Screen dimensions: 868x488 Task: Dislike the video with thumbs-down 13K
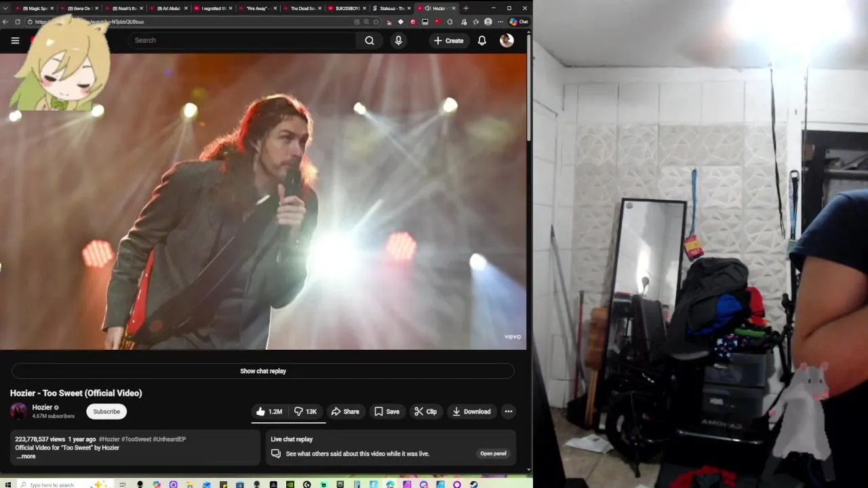[x=306, y=411]
